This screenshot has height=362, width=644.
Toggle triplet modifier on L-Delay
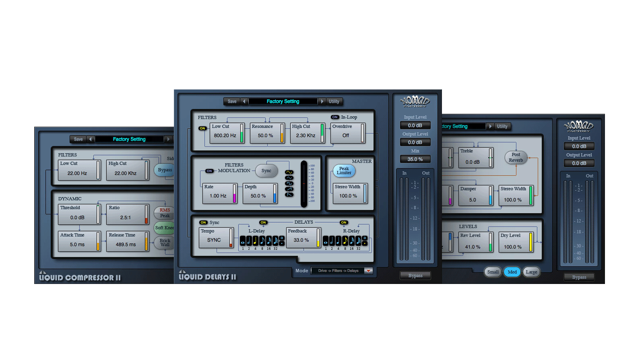click(x=282, y=238)
